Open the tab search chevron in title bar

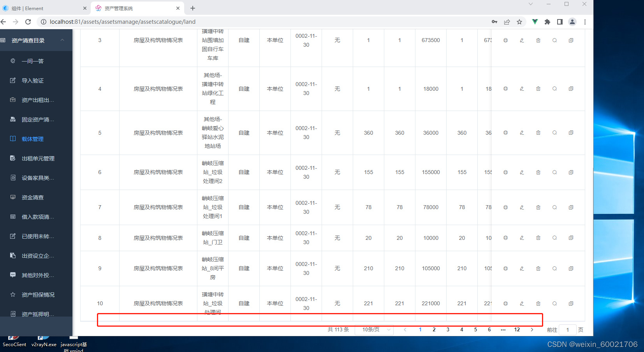[x=530, y=4]
